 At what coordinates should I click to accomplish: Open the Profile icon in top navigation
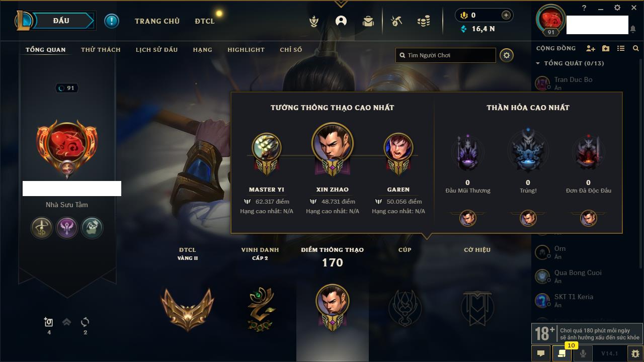[x=341, y=21]
